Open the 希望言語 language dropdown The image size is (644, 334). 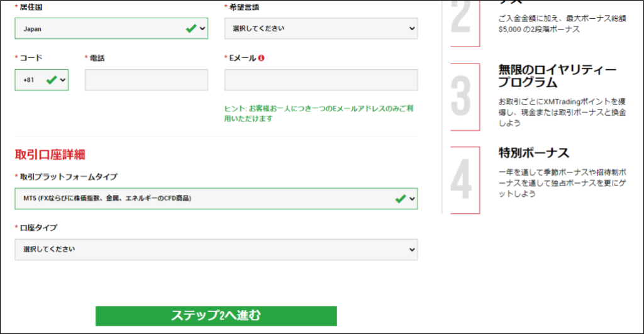321,28
